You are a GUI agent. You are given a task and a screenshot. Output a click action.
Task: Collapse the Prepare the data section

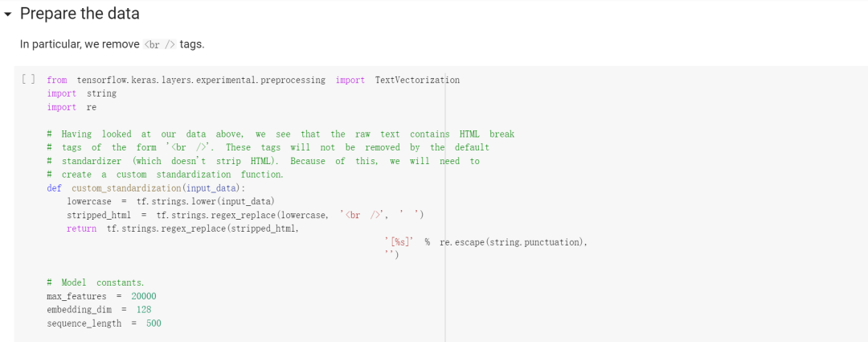(x=8, y=14)
